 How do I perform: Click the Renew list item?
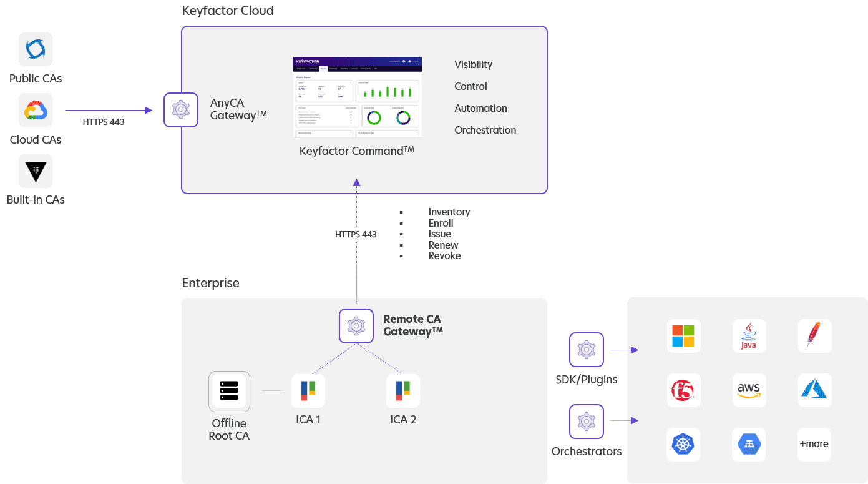click(444, 245)
